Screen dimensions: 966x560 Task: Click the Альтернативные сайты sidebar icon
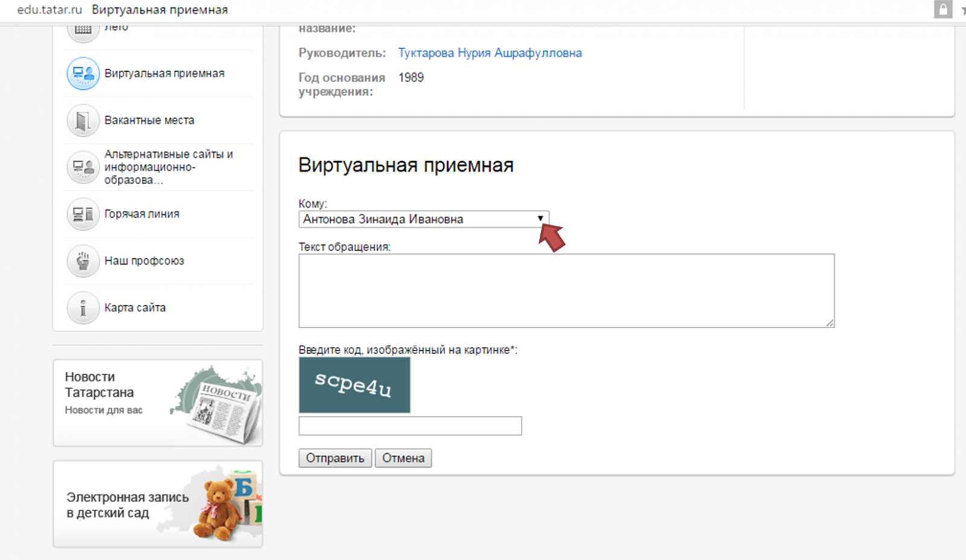pos(83,167)
